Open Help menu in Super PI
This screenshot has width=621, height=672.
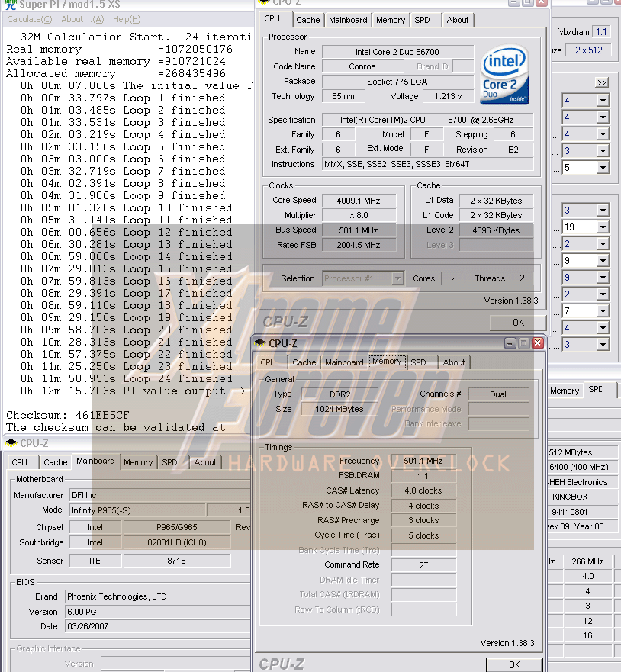(x=127, y=19)
